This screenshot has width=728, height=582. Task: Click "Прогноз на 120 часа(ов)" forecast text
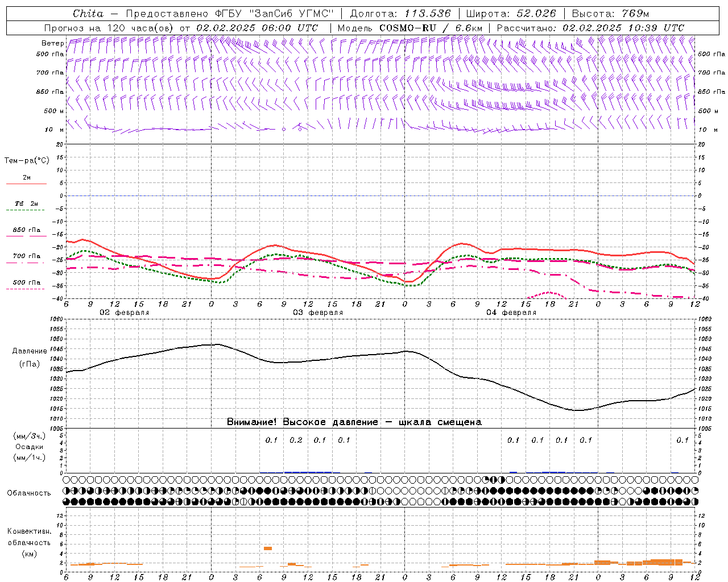coord(110,28)
